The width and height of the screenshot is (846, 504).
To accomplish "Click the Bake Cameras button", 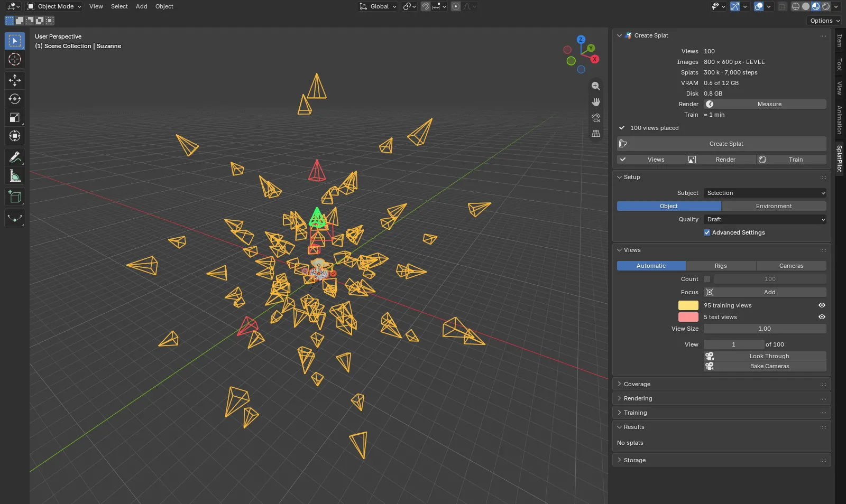I will [x=765, y=366].
